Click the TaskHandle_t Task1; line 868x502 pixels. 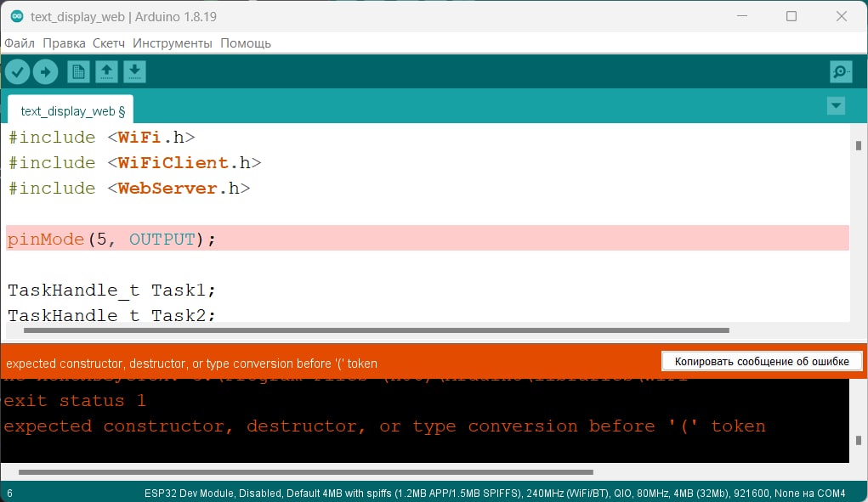[x=111, y=290]
